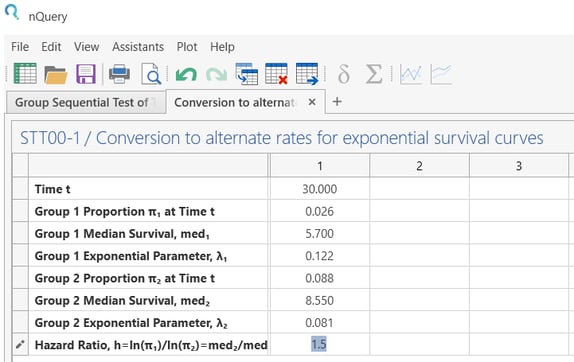
Task: Open the Plot menu
Action: click(187, 47)
